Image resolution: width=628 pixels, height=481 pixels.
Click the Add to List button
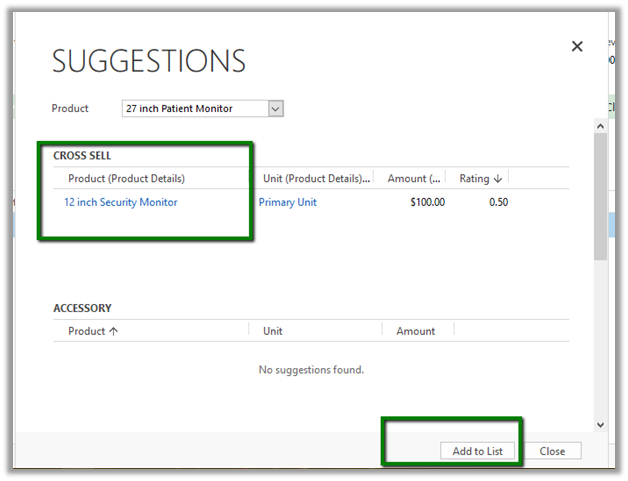pyautogui.click(x=477, y=451)
